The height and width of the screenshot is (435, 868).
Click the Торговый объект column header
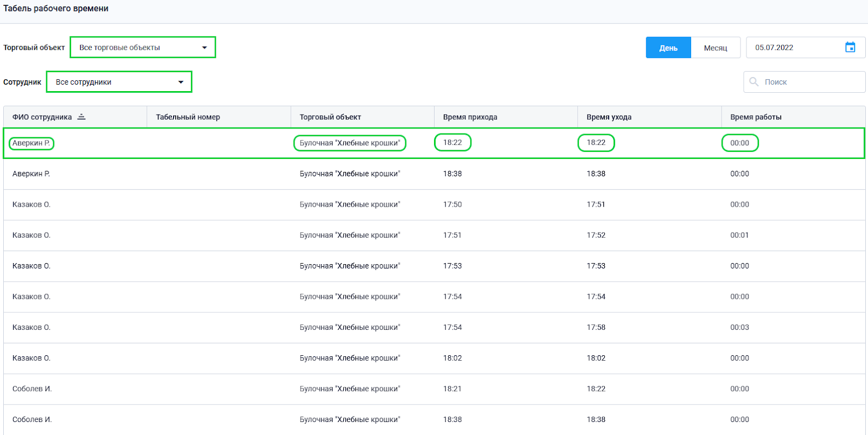pyautogui.click(x=330, y=117)
